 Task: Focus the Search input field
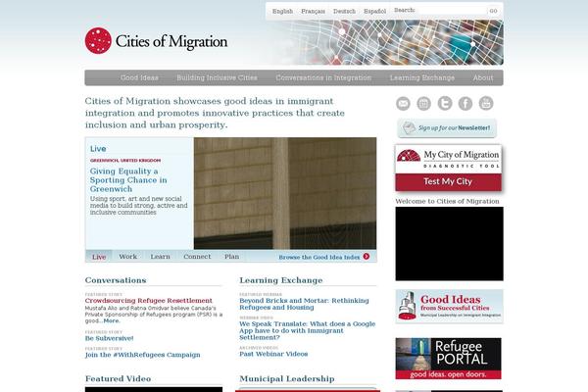(x=452, y=11)
